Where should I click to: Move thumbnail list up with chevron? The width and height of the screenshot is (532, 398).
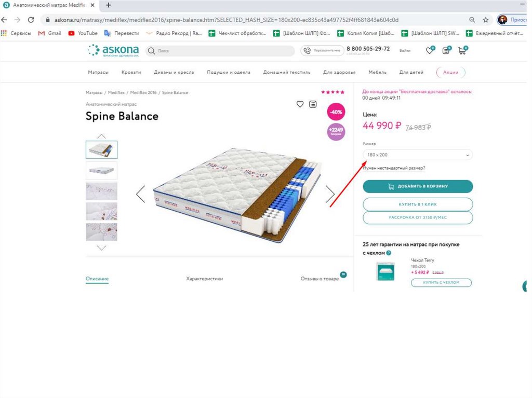101,136
